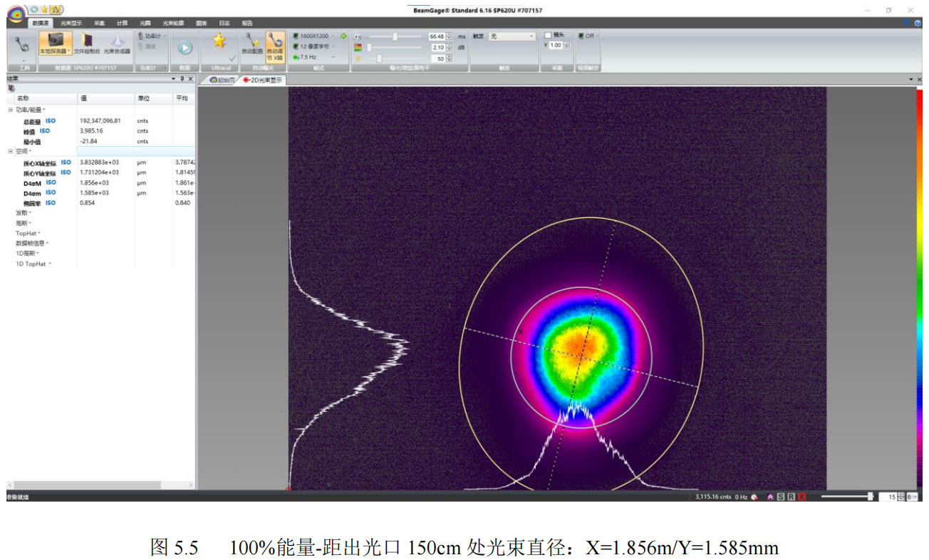Click the exposure time slider
Screen dimensions: 929x560
point(394,36)
